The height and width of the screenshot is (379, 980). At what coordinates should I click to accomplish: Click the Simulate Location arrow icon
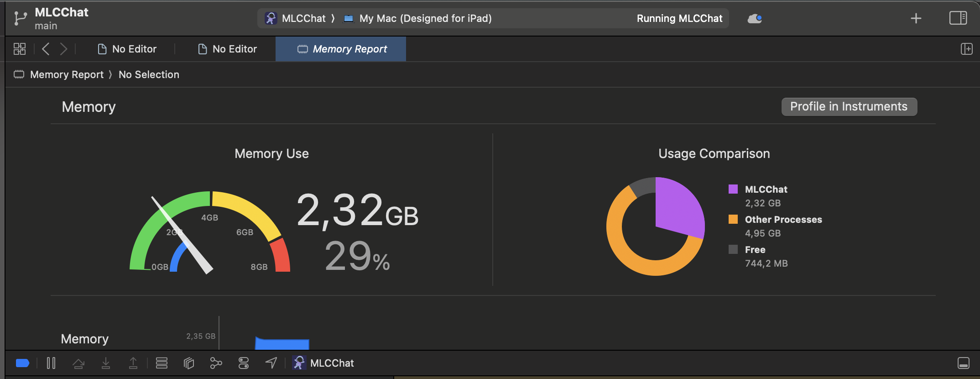tap(271, 363)
